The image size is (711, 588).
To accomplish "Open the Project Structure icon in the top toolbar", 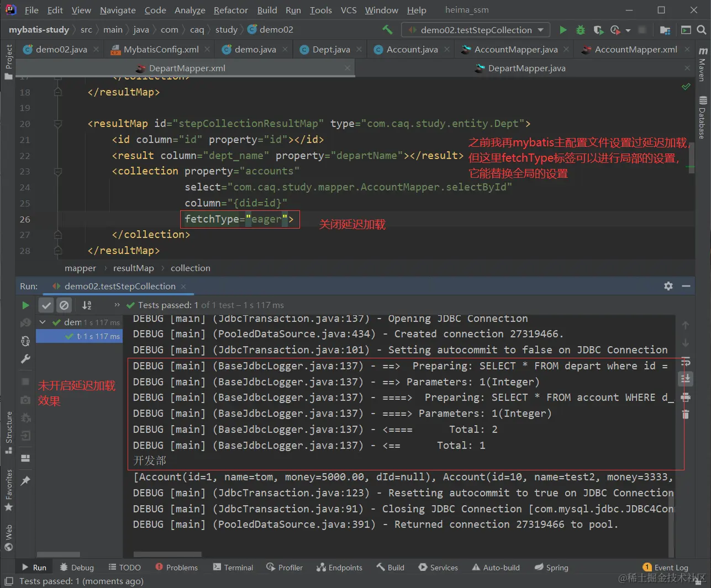I will coord(665,30).
